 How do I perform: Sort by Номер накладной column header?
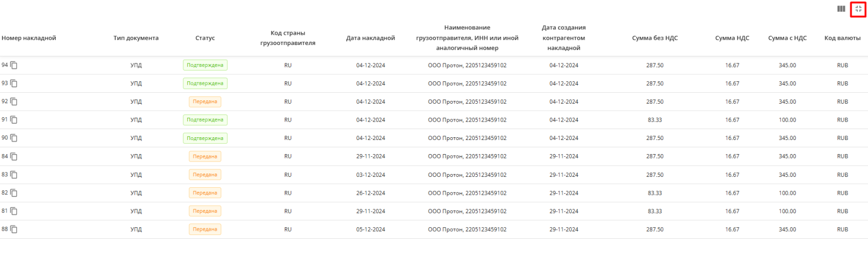(x=29, y=38)
